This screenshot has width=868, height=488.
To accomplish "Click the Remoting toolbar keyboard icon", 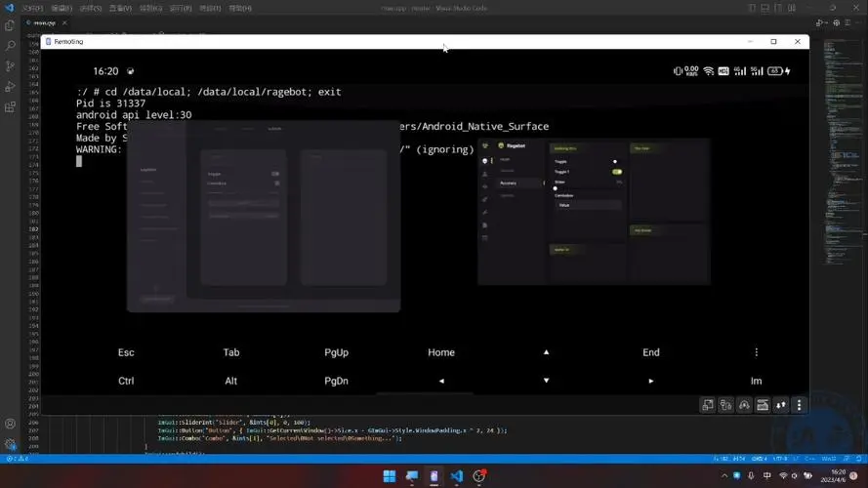I will pos(763,406).
